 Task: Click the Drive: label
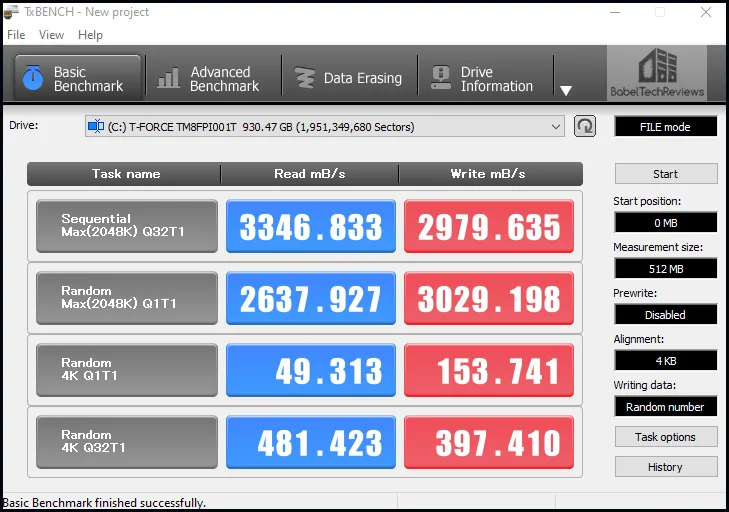pos(24,125)
